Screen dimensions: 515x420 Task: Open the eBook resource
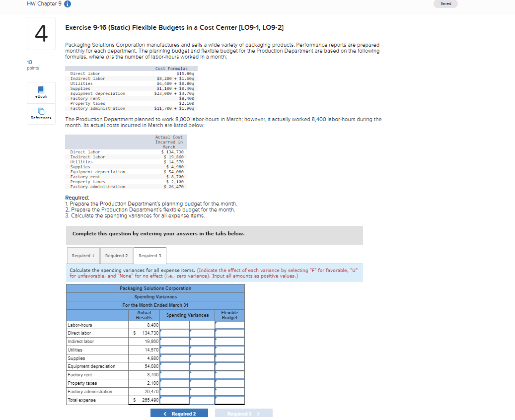click(41, 92)
